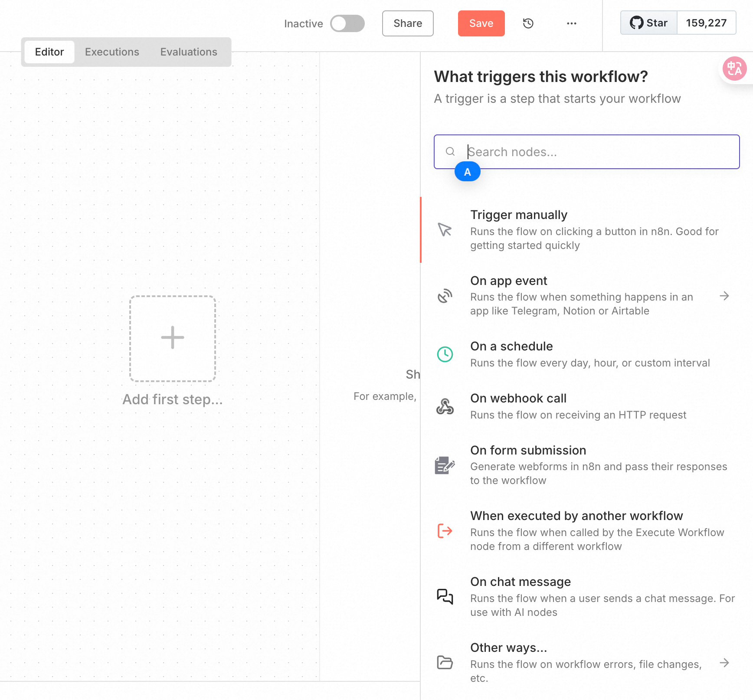Click the Share button
The image size is (753, 700).
(408, 23)
